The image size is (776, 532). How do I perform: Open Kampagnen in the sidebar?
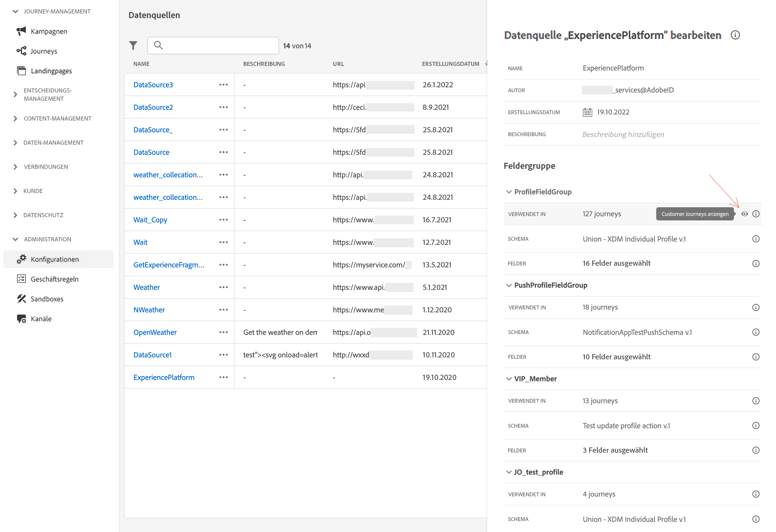click(x=49, y=31)
